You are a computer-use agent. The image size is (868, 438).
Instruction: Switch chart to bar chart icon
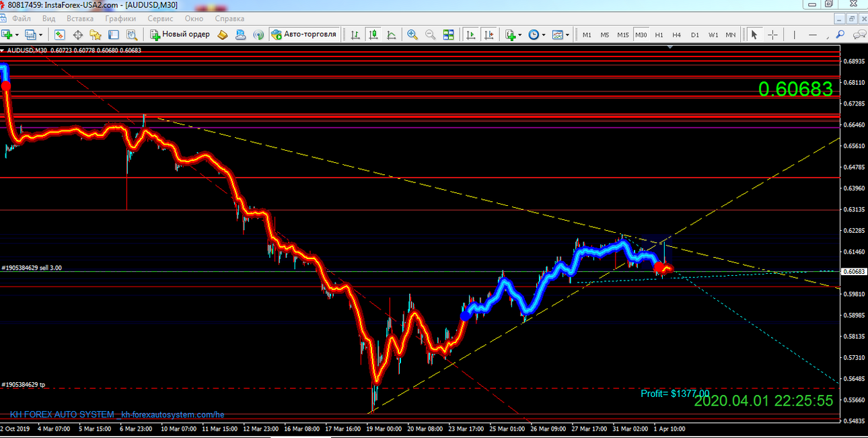tap(355, 34)
